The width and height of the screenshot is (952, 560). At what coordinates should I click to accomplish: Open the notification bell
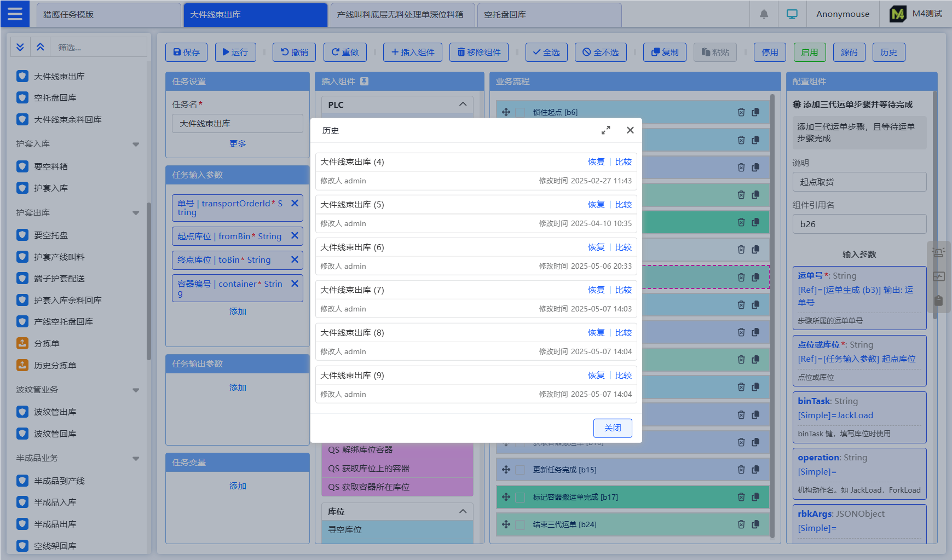pyautogui.click(x=764, y=14)
